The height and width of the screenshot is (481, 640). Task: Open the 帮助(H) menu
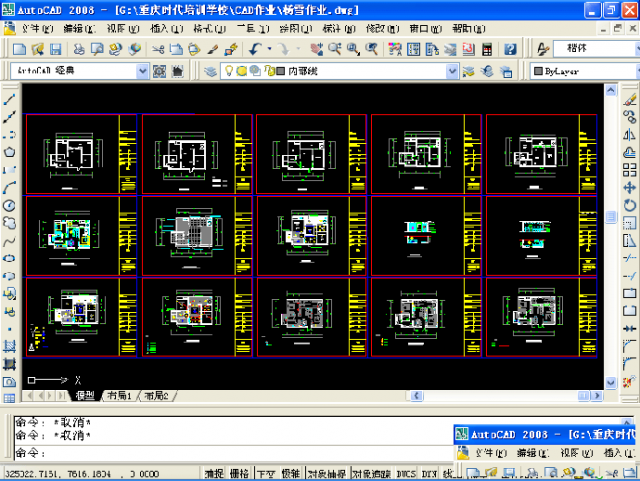pos(468,28)
